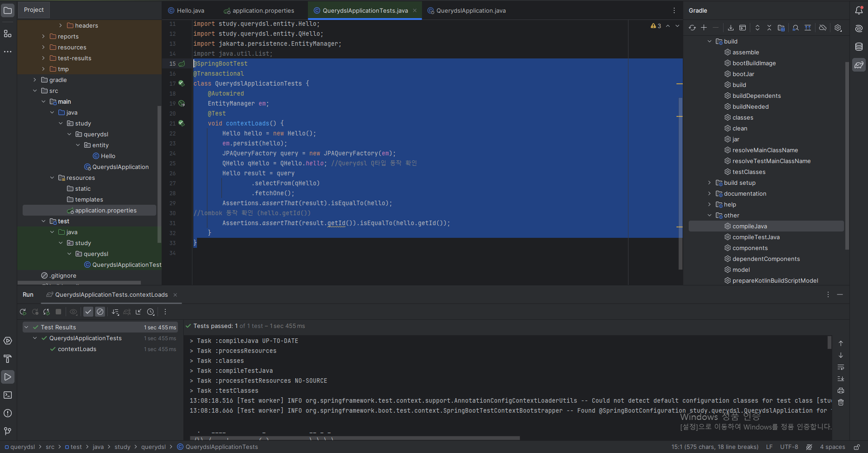Toggle scroll to end of console

tap(841, 379)
